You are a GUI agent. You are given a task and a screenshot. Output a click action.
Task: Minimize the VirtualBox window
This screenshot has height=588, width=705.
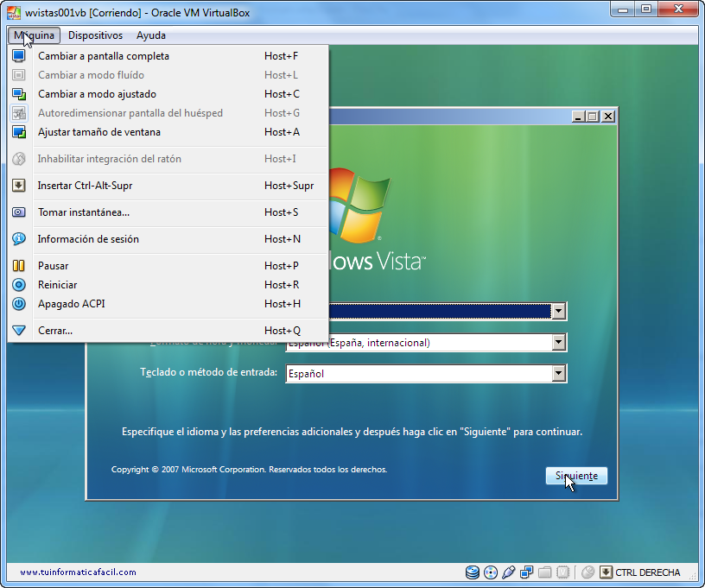[x=623, y=9]
